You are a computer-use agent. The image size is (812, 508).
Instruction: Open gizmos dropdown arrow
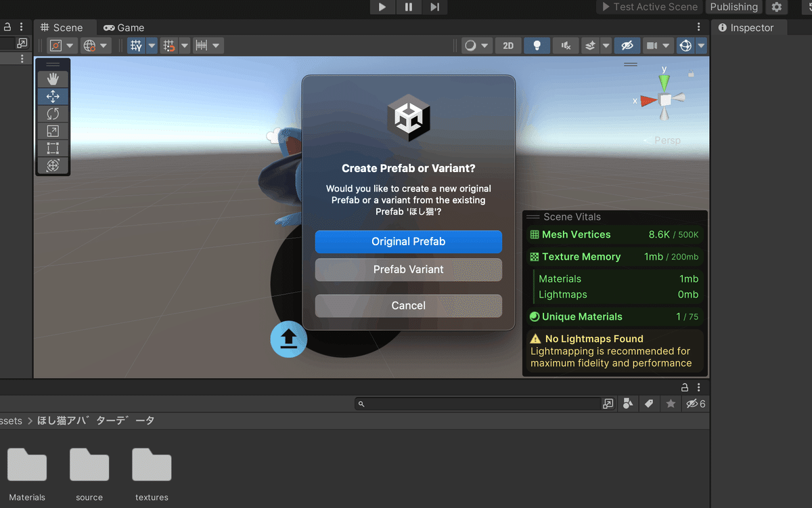coord(701,45)
